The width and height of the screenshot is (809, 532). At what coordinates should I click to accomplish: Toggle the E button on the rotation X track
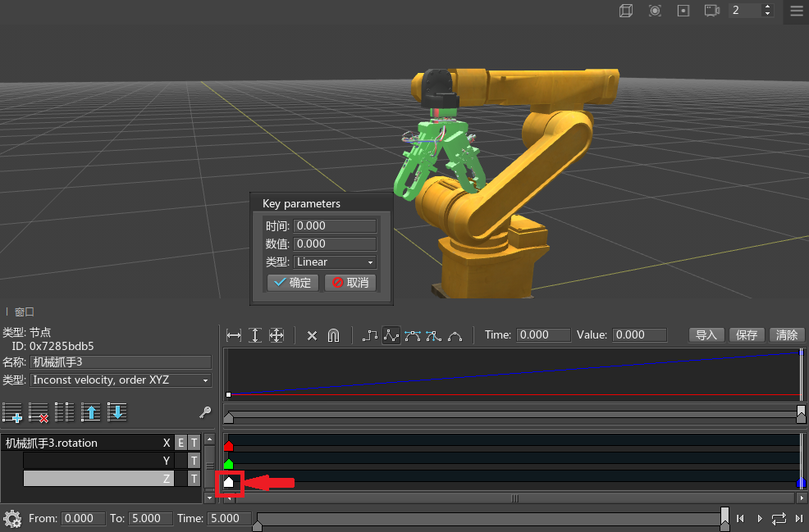point(181,443)
